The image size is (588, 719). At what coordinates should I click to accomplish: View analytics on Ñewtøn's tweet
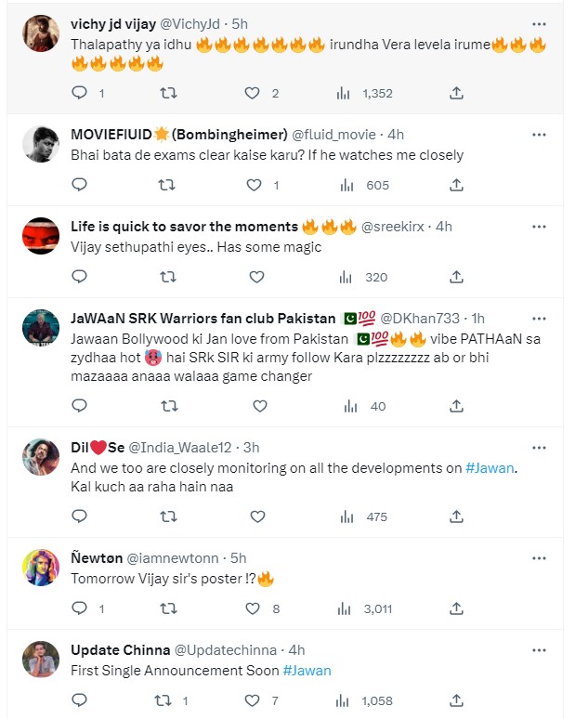click(x=346, y=608)
